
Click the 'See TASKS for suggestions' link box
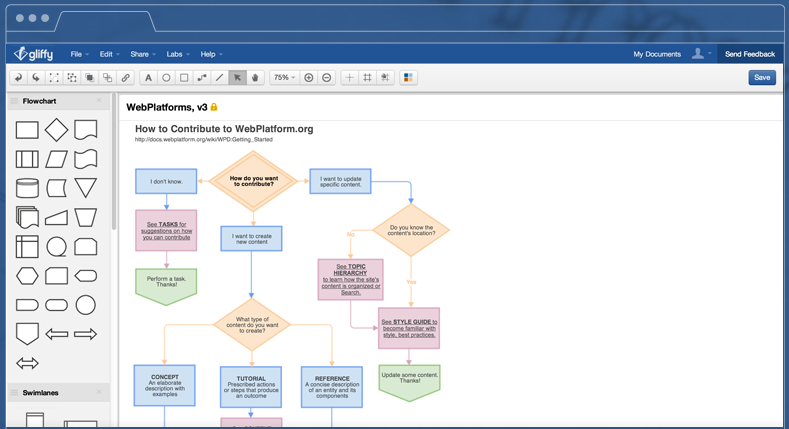tap(166, 230)
